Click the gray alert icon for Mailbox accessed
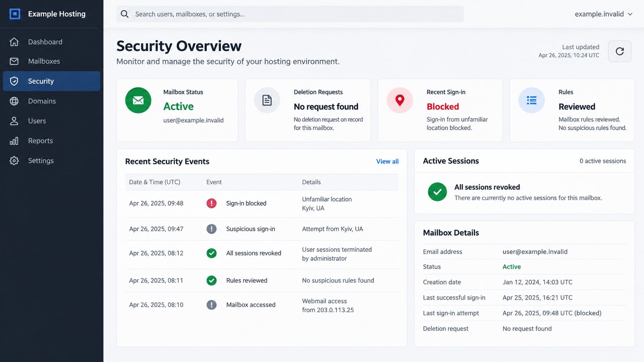Viewport: 644px width, 362px height. pos(211,305)
